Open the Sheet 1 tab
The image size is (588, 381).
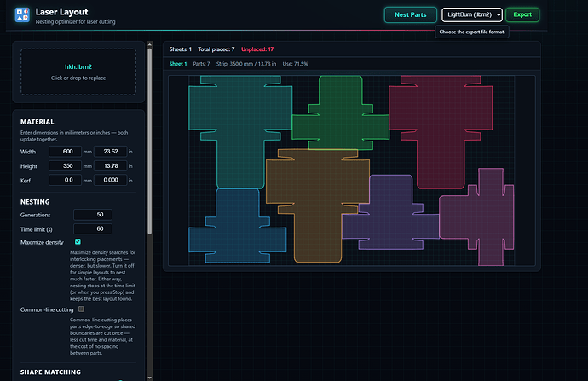click(178, 64)
